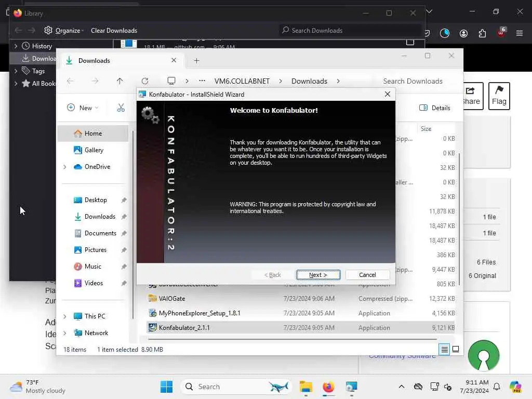Open Pictures in Explorer quick access
The height and width of the screenshot is (399, 532).
[95, 250]
